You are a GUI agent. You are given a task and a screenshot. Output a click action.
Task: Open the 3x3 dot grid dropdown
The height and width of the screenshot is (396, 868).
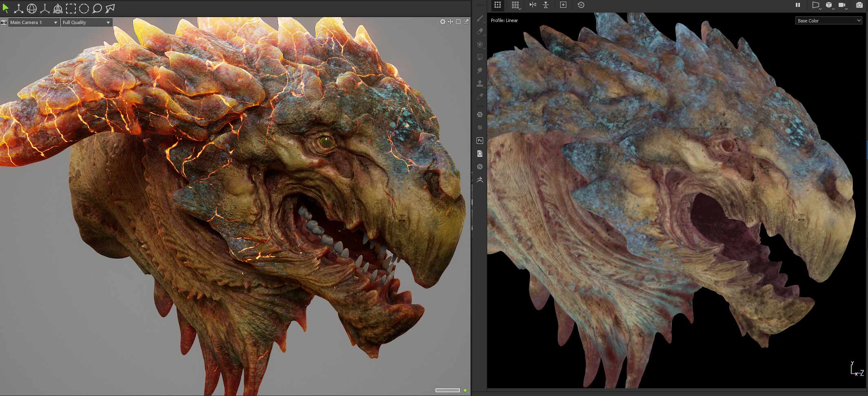(x=516, y=5)
